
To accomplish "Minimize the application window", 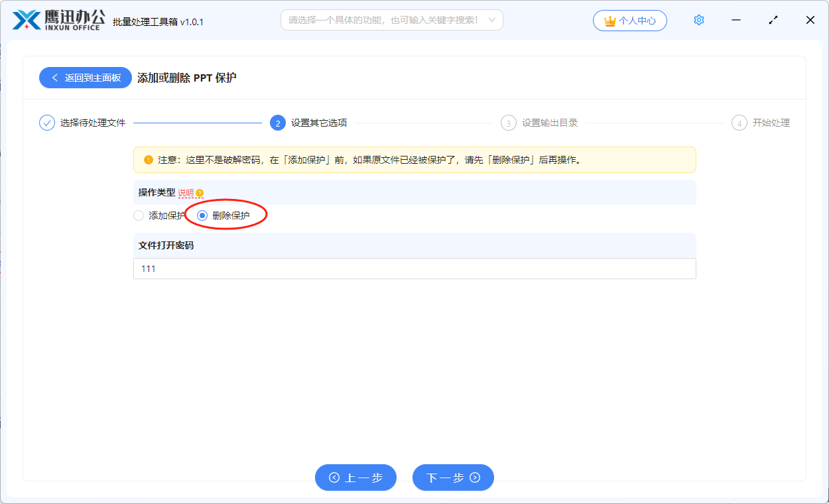I will [x=736, y=20].
